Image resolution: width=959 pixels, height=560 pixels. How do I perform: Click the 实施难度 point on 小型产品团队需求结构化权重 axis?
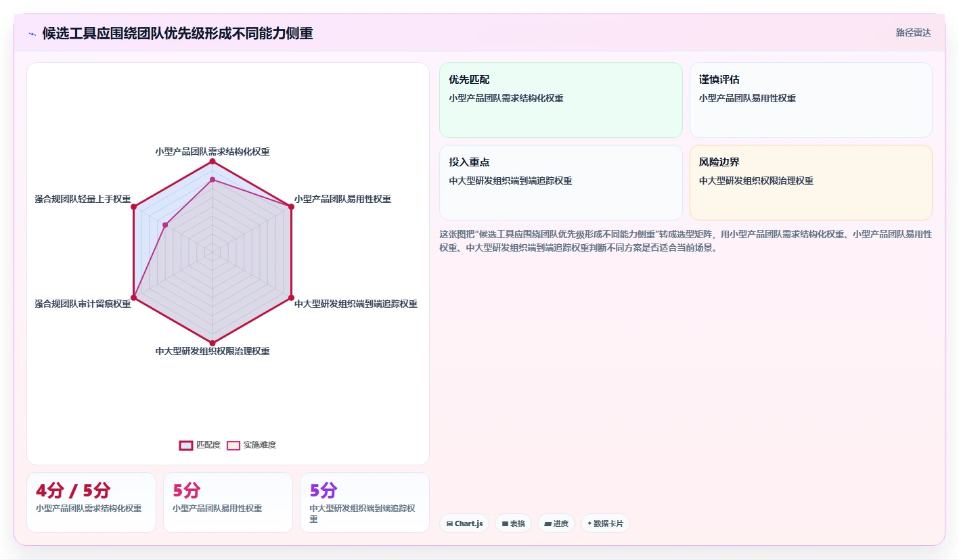[x=213, y=180]
